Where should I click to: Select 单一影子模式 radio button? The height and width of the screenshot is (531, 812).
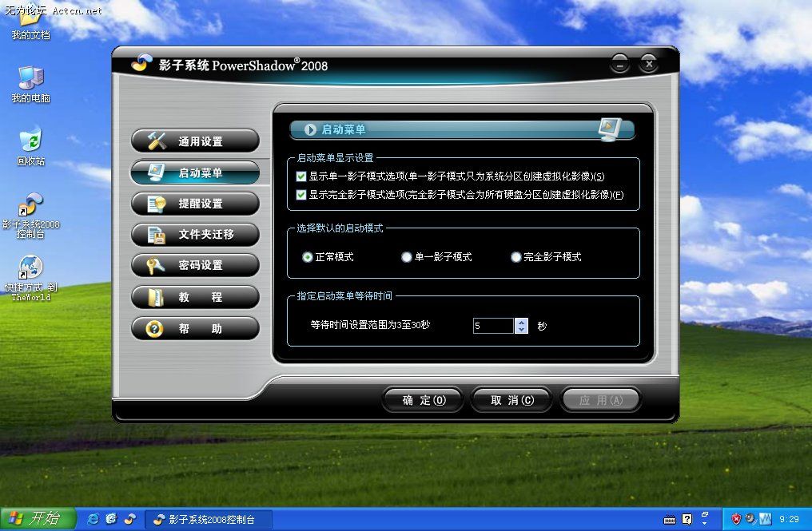click(407, 256)
